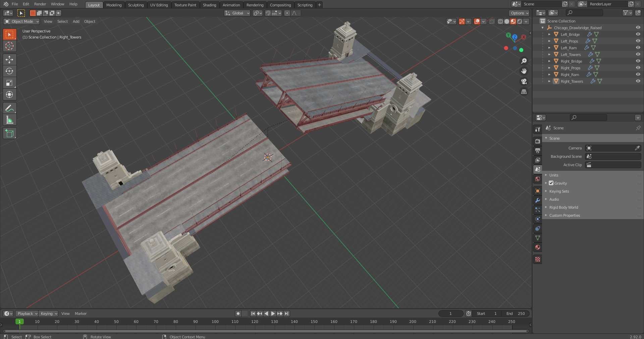The image size is (644, 339).
Task: Toggle camera view in viewport
Action: [524, 81]
